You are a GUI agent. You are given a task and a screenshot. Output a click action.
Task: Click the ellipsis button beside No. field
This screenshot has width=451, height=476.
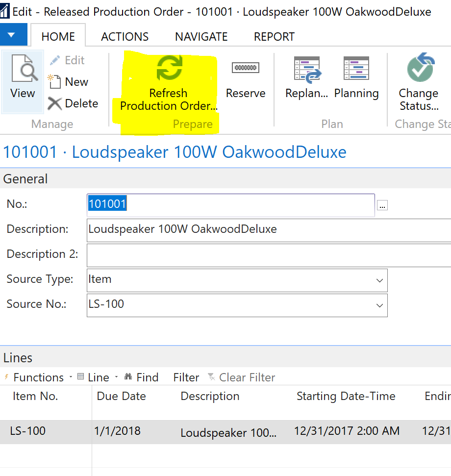coord(382,205)
